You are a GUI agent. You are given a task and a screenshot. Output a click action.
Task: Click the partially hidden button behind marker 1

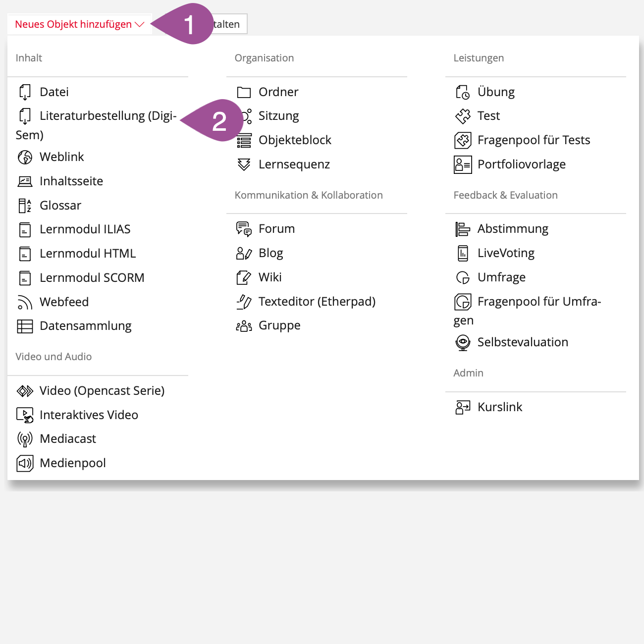tap(230, 24)
